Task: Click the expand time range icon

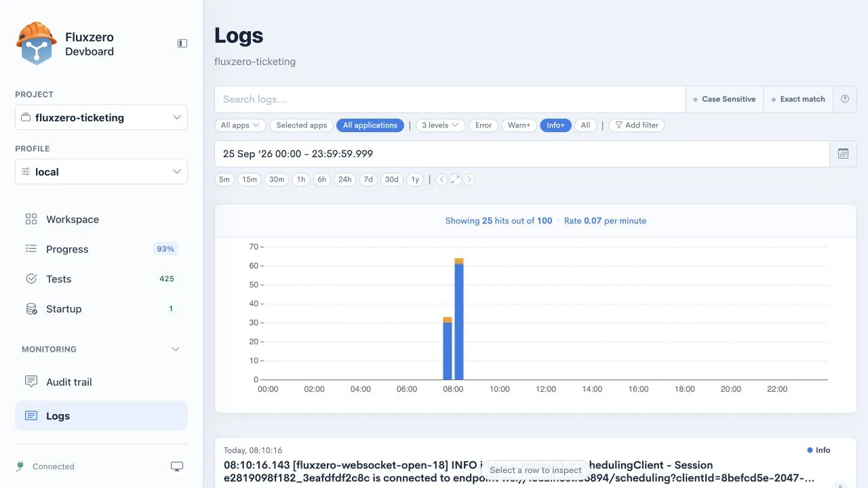Action: tap(455, 180)
